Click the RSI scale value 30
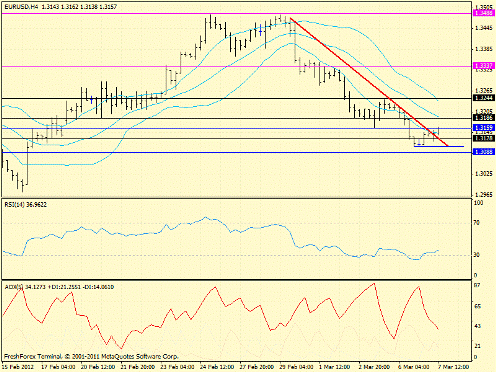The width and height of the screenshot is (496, 372). tap(477, 255)
